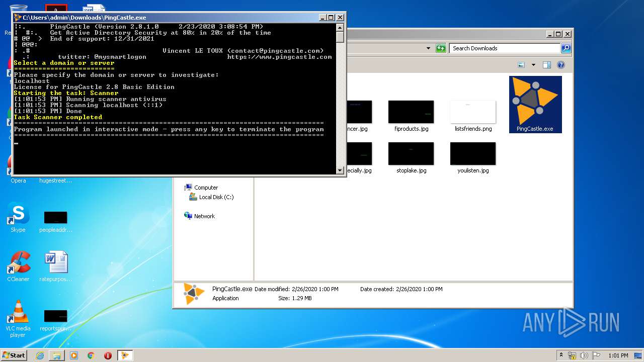Click the console window system menu icon

[x=18, y=18]
